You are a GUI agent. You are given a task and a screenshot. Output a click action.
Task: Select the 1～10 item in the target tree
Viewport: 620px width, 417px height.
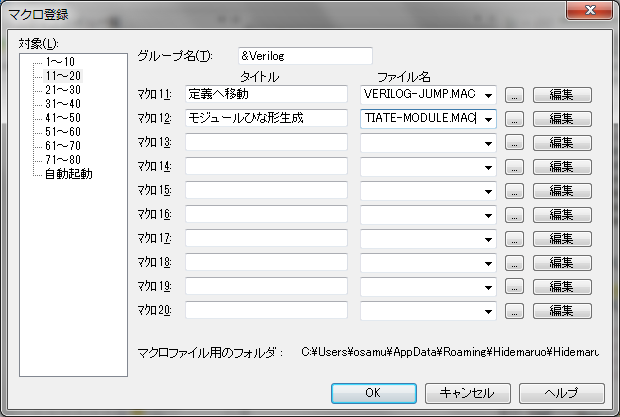pyautogui.click(x=63, y=62)
